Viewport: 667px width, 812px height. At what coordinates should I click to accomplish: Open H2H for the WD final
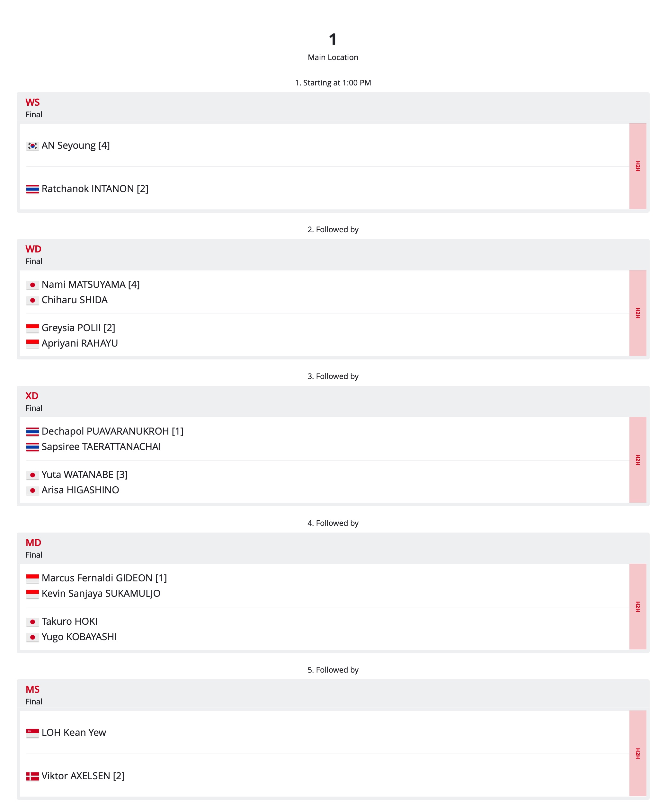637,313
